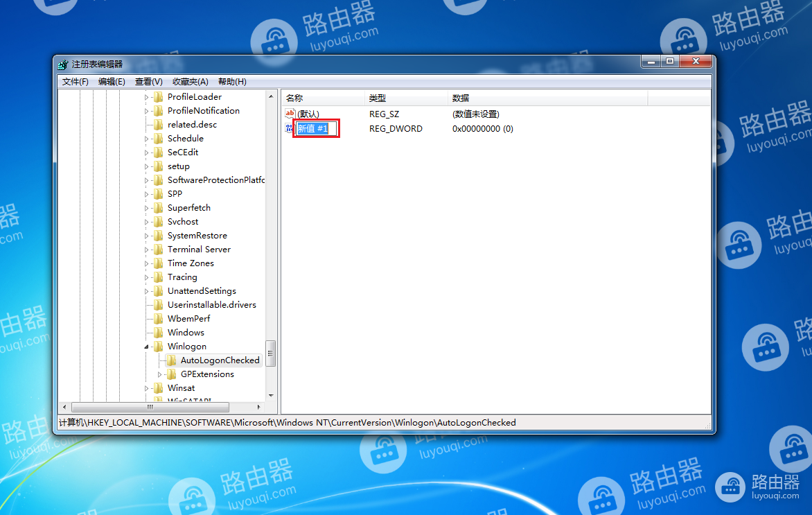
Task: Click the Tracing folder icon
Action: (x=159, y=277)
